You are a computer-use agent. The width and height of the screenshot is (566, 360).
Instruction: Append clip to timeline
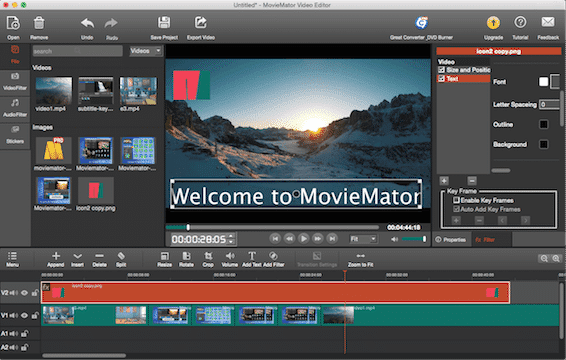[56, 256]
